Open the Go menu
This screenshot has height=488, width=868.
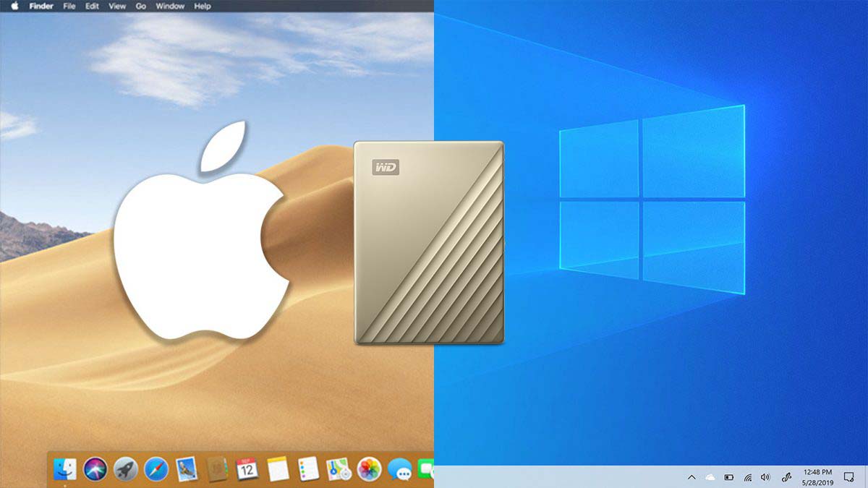(x=141, y=6)
